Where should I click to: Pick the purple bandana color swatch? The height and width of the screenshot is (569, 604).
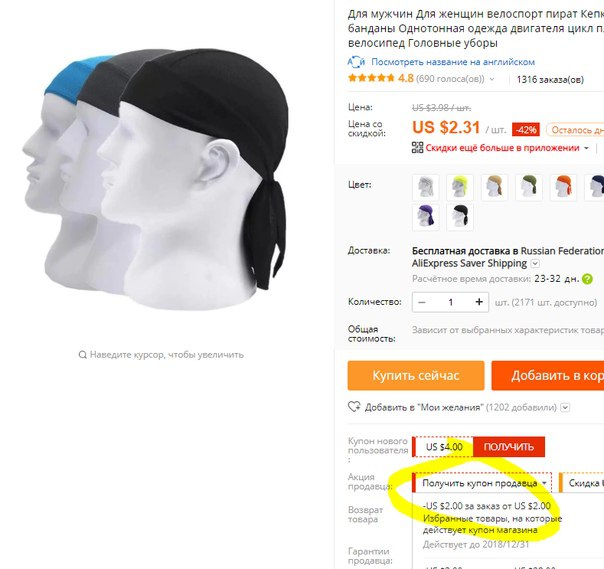426,217
